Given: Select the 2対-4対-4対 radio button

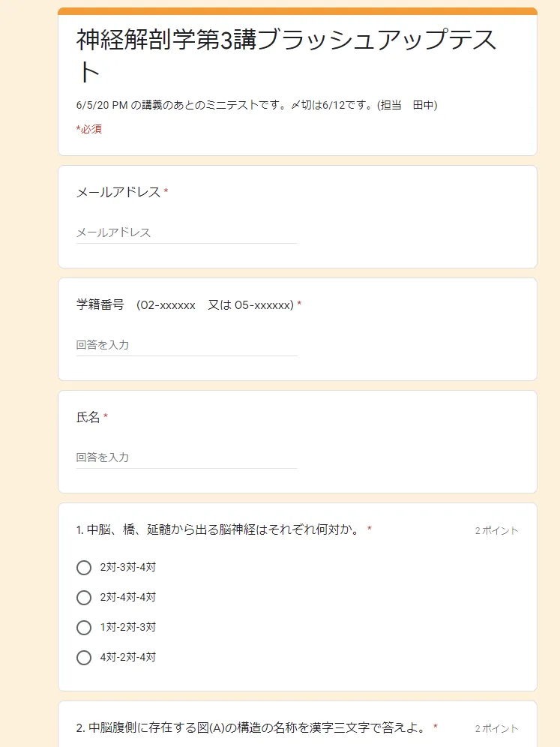Looking at the screenshot, I should (x=84, y=598).
